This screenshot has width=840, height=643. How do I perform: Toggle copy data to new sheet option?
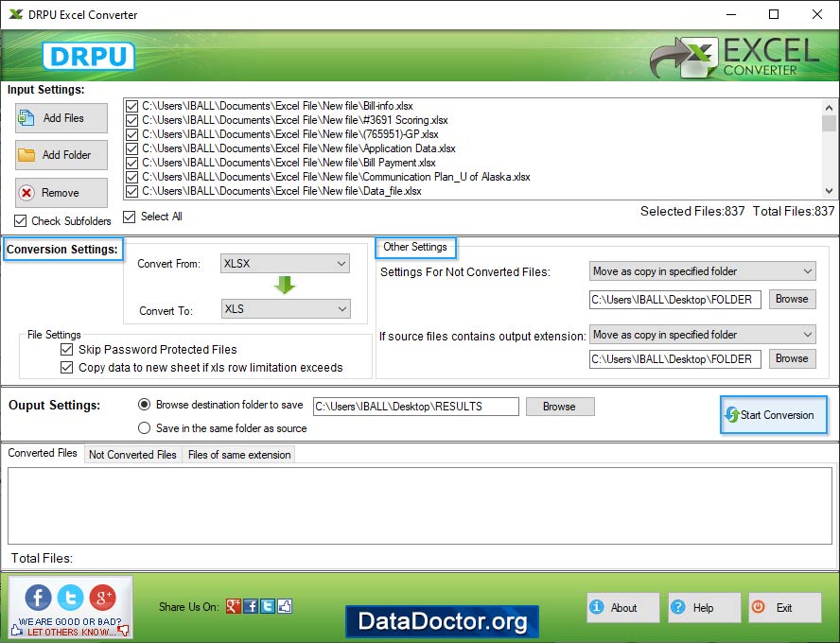click(x=66, y=368)
